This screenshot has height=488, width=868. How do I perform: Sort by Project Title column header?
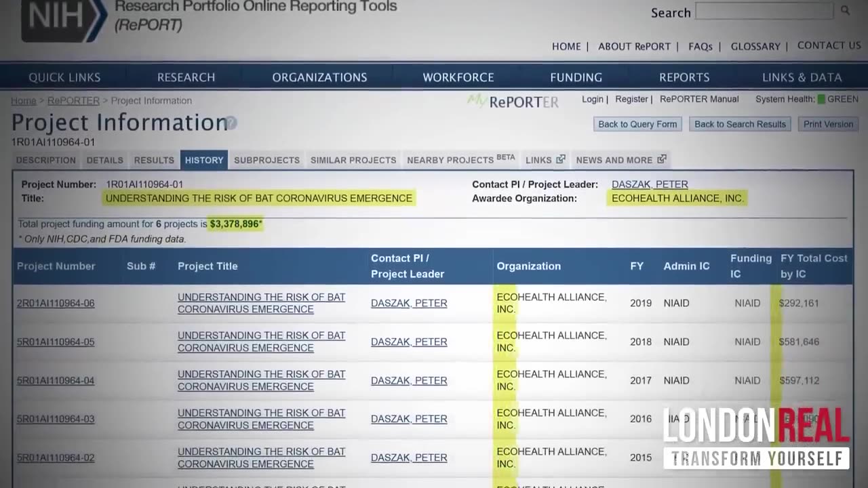coord(208,266)
